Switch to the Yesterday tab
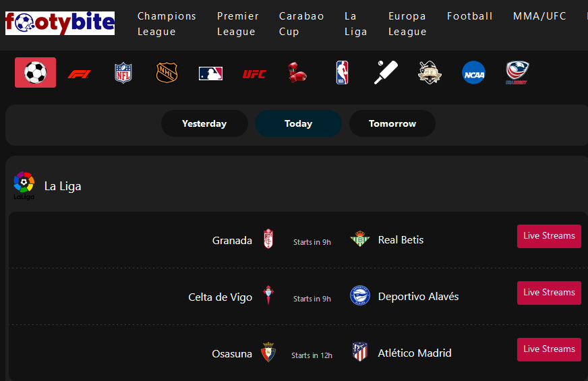 204,123
